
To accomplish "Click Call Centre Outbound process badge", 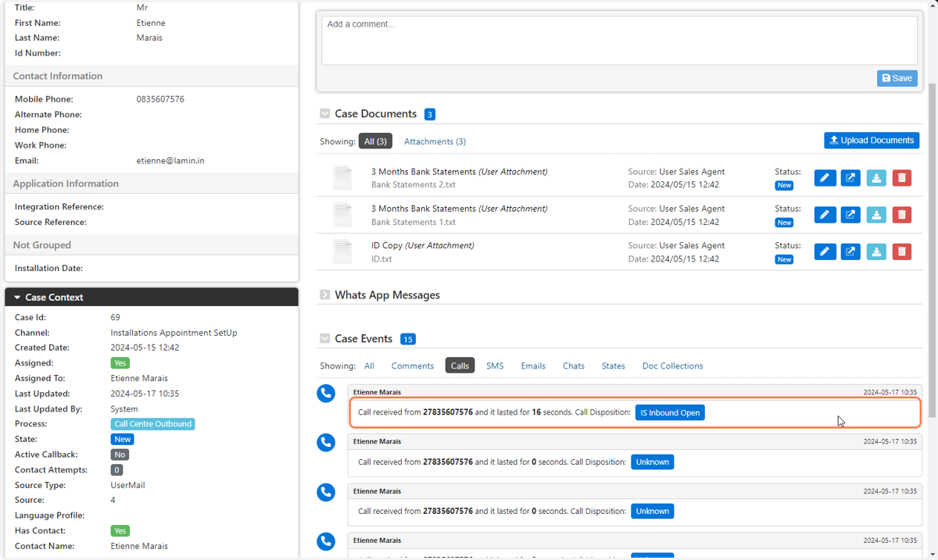I will [x=152, y=424].
